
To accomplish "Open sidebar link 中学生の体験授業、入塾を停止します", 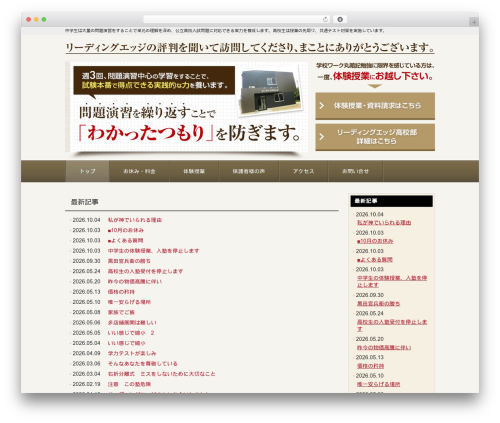I will pyautogui.click(x=392, y=281).
